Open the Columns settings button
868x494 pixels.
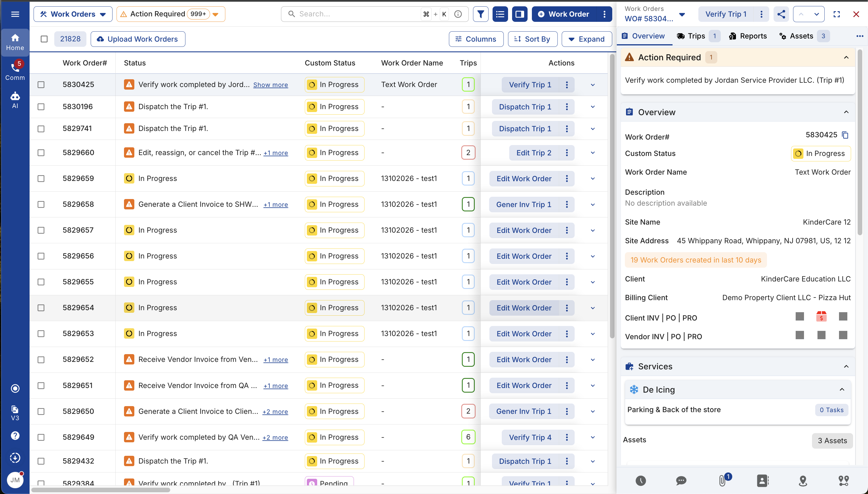pos(476,39)
